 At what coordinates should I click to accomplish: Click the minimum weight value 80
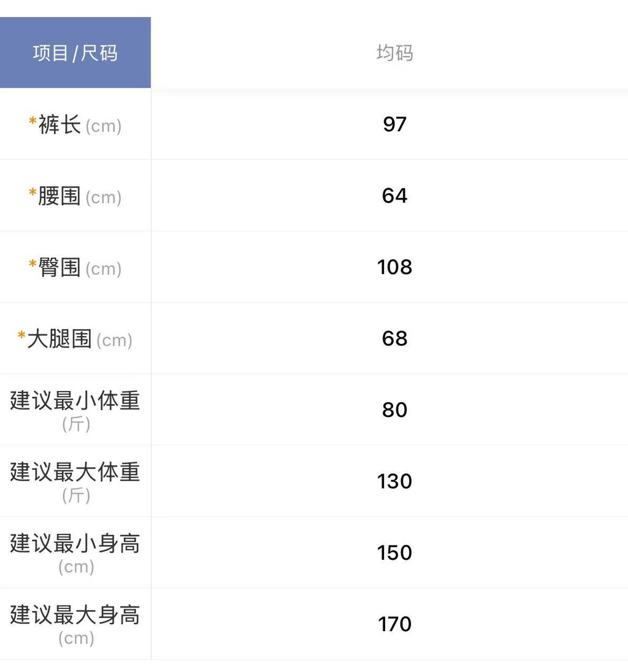(x=394, y=410)
